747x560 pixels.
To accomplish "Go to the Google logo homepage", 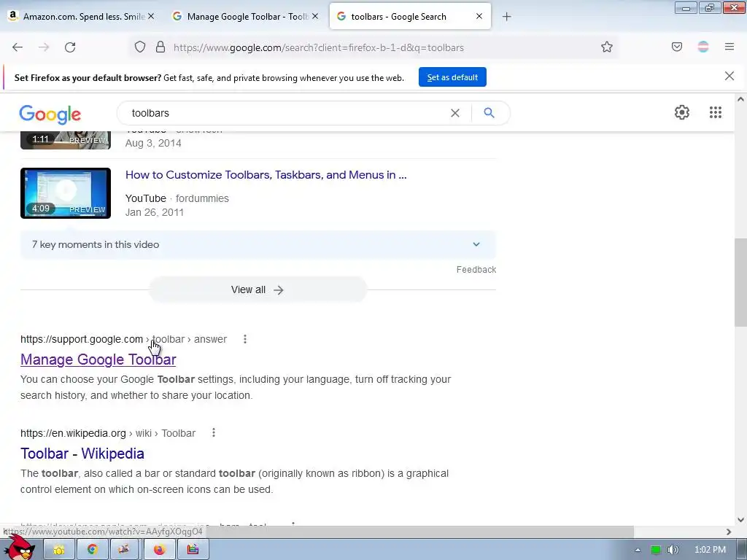I will tap(50, 114).
